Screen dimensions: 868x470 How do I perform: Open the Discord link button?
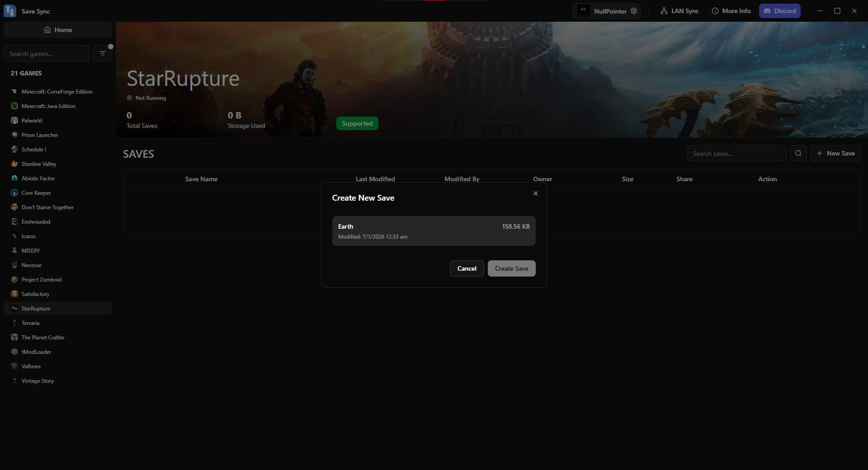coord(780,11)
